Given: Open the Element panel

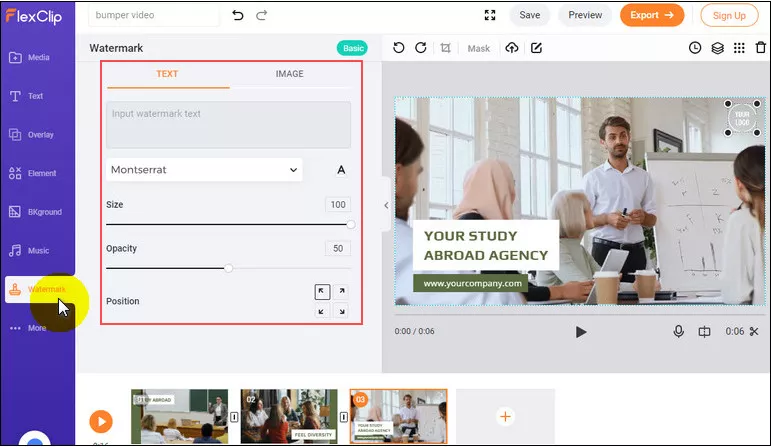Looking at the screenshot, I should click(x=32, y=173).
